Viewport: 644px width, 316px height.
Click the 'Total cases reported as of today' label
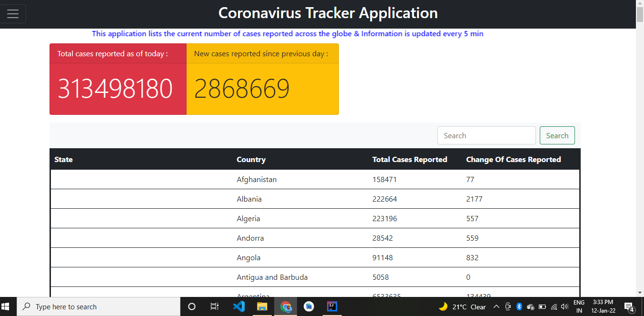tap(112, 54)
